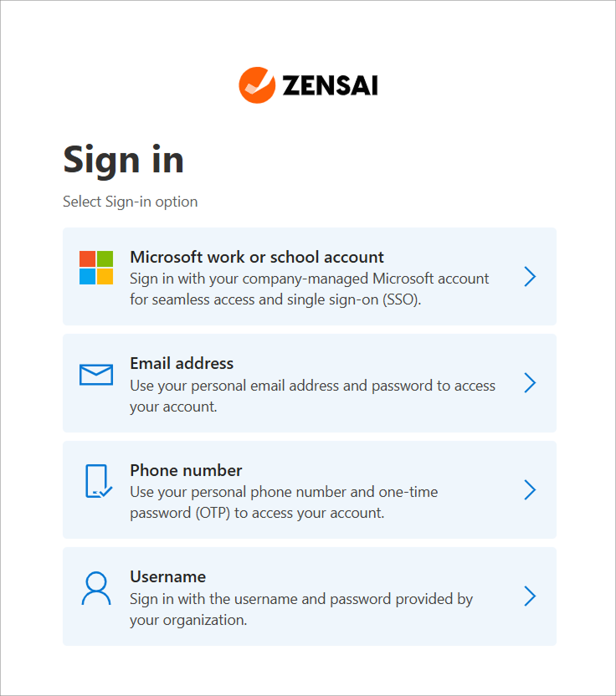Choose the Username heading
Image resolution: width=616 pixels, height=696 pixels.
(x=167, y=576)
